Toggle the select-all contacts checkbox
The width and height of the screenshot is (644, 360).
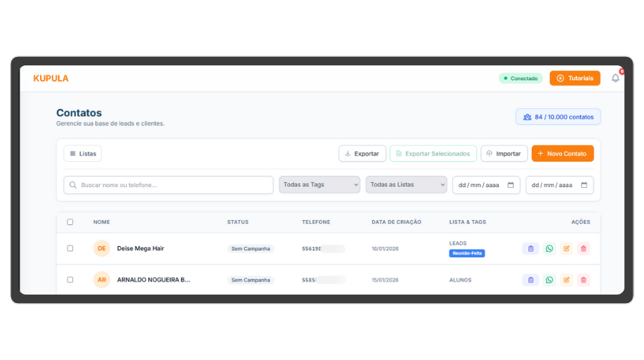pos(70,222)
